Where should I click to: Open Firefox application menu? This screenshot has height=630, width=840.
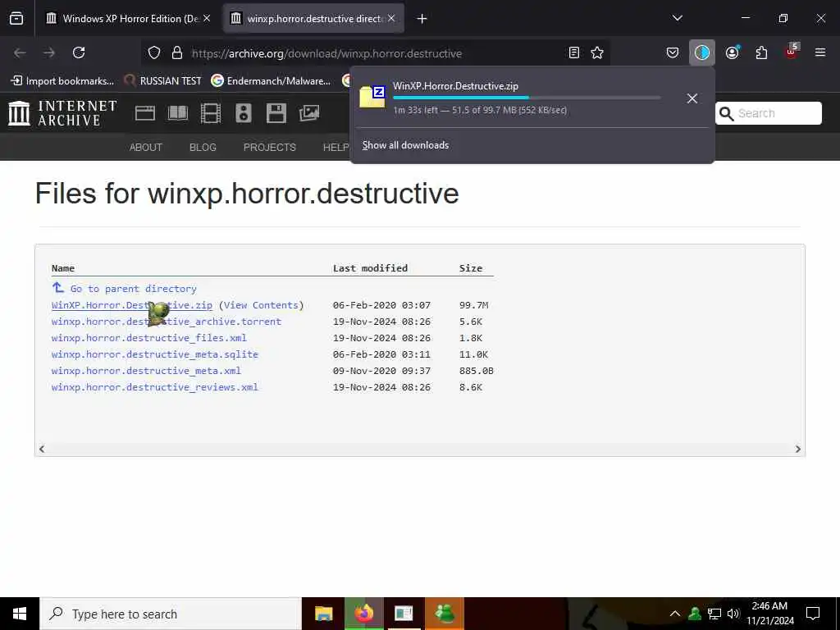tap(820, 52)
